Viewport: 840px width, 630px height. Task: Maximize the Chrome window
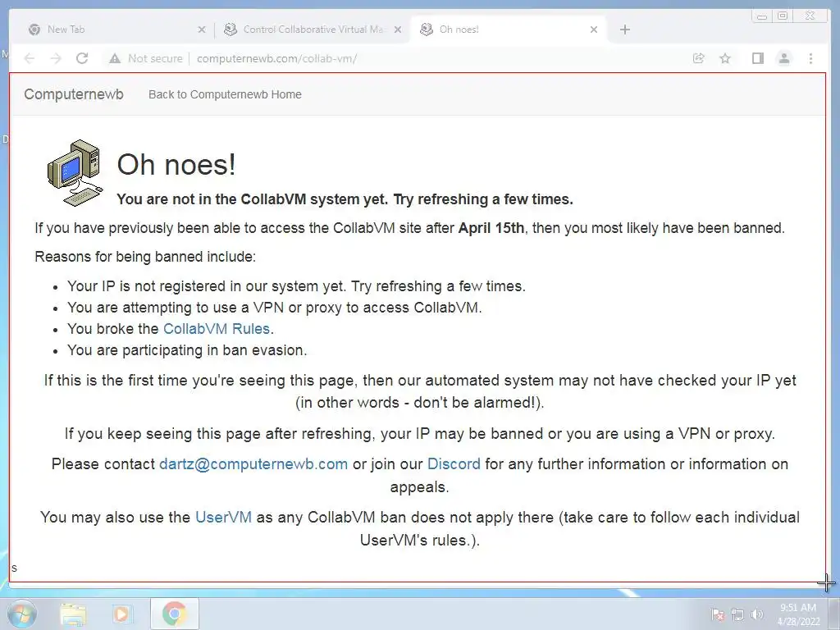coord(783,16)
